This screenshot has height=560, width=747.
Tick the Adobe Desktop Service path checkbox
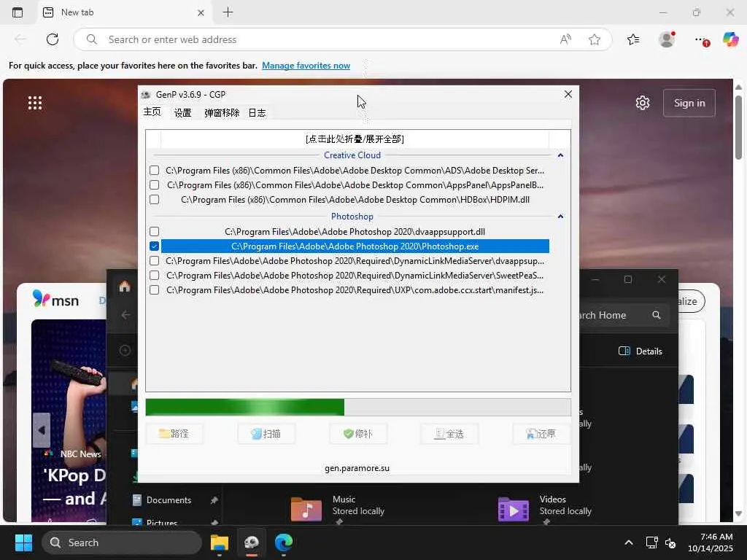(154, 171)
